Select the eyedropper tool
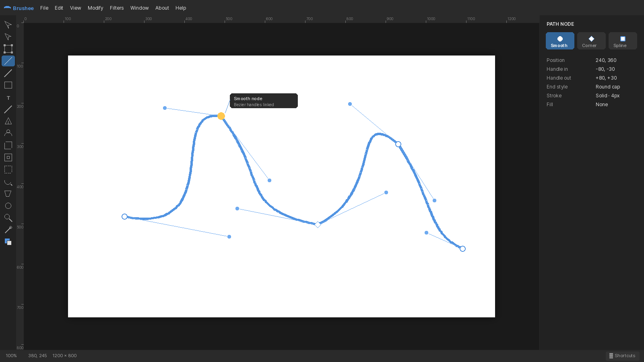644x362 pixels. click(x=8, y=230)
